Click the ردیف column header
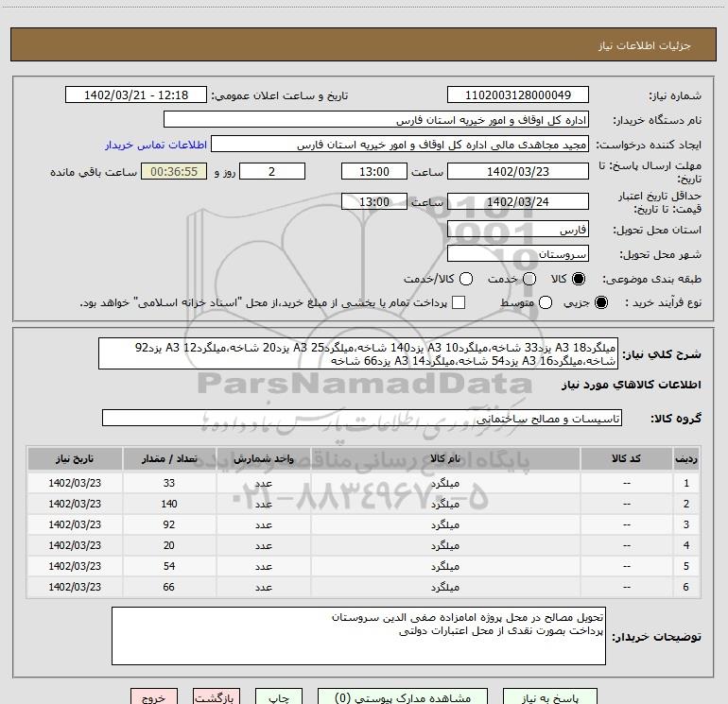 click(x=686, y=459)
